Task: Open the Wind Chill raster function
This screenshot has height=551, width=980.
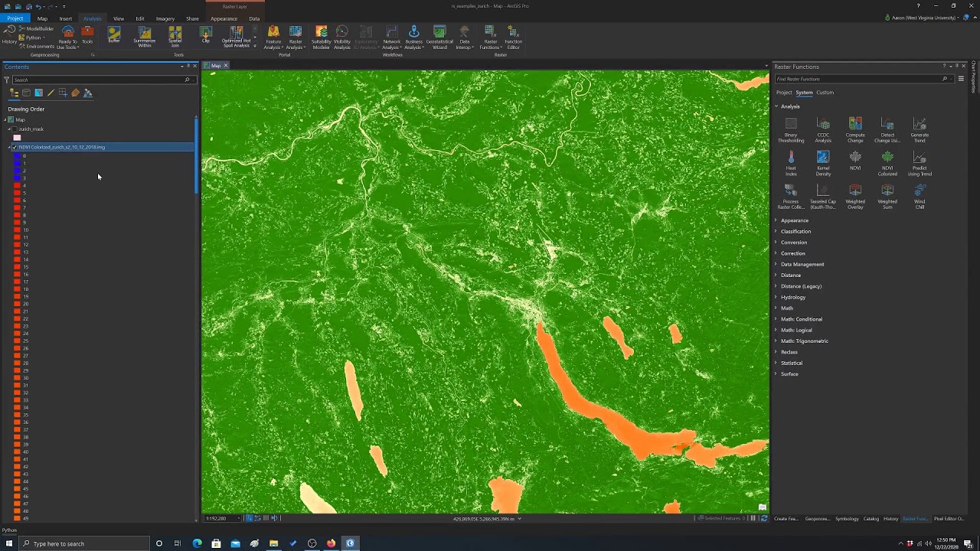Action: (920, 197)
